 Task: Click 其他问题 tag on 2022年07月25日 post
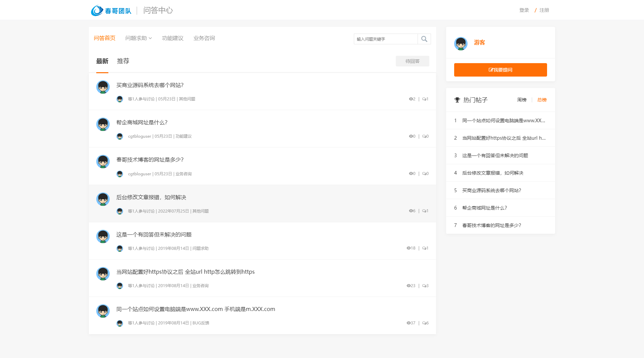[201, 211]
